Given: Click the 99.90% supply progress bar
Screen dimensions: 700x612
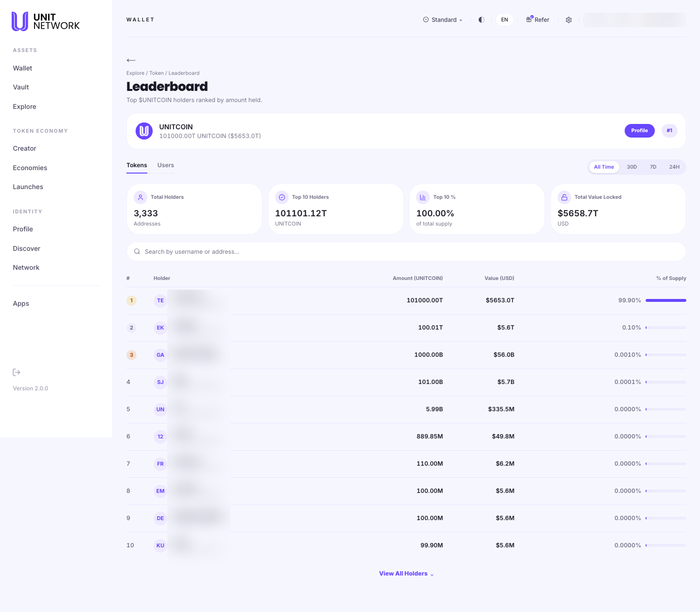Looking at the screenshot, I should (666, 300).
